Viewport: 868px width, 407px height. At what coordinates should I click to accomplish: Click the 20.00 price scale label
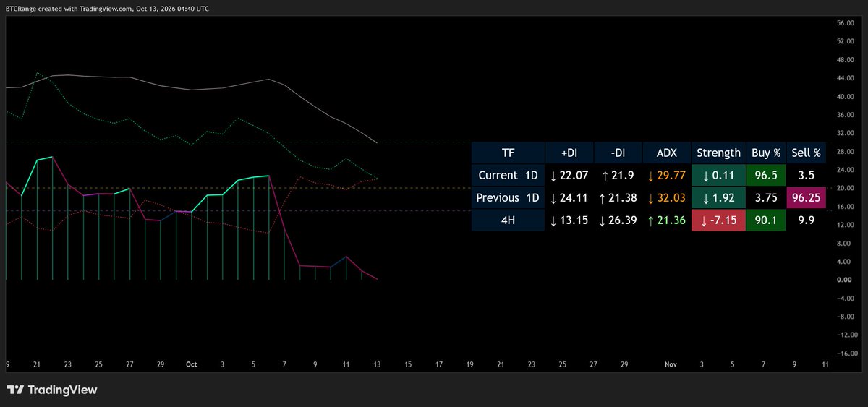[846, 188]
